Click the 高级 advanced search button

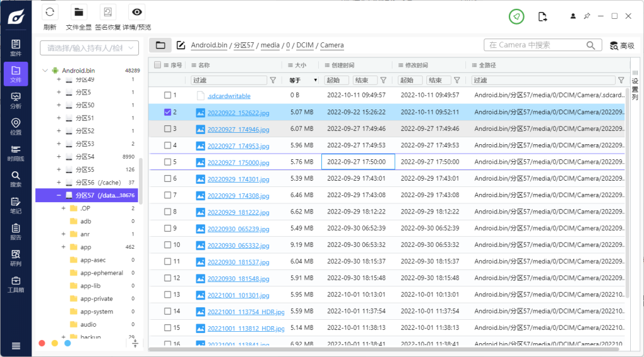coord(621,45)
